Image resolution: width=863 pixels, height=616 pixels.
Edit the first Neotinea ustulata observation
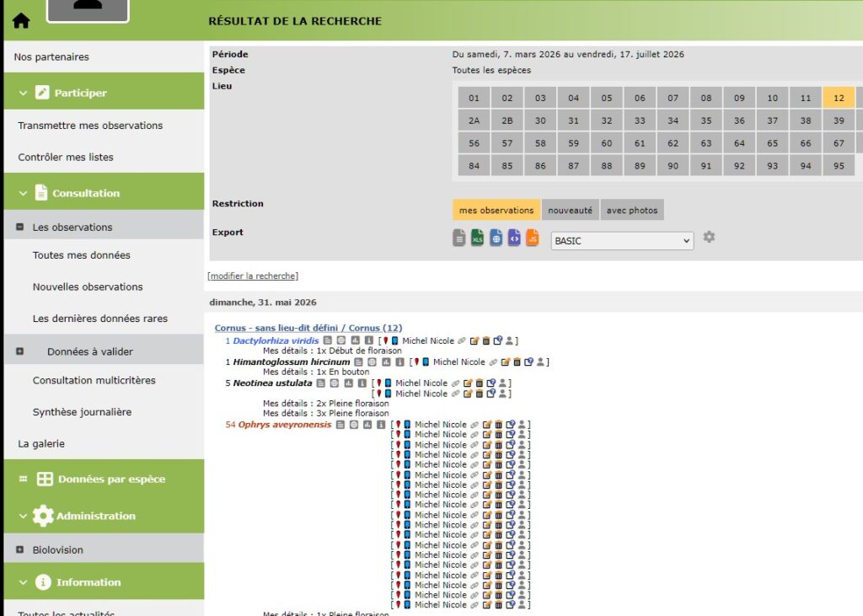pos(468,383)
